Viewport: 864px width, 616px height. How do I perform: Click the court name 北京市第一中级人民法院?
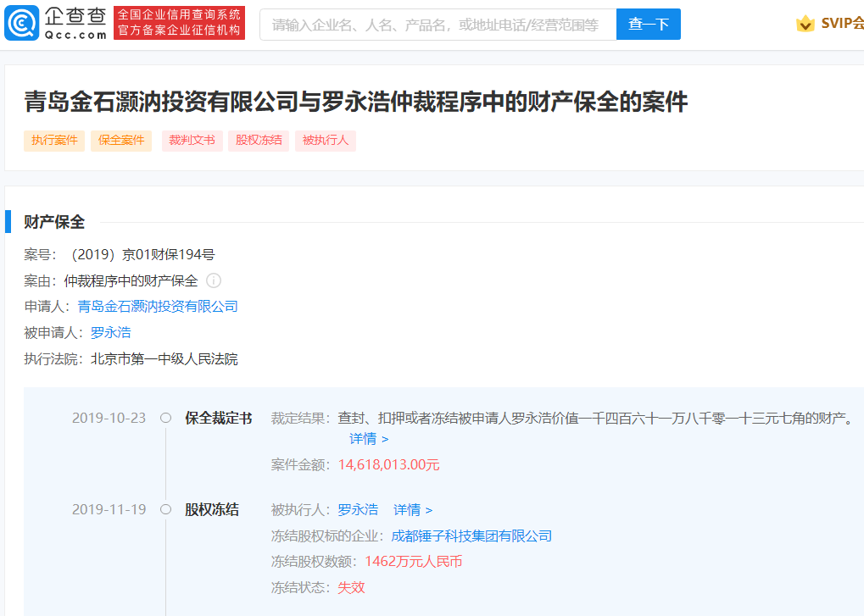click(x=164, y=359)
